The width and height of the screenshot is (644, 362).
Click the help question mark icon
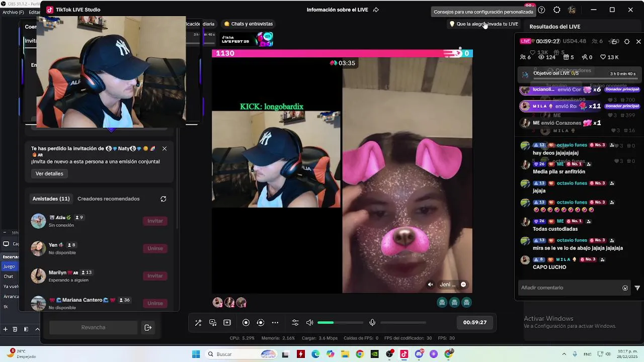[x=541, y=10]
